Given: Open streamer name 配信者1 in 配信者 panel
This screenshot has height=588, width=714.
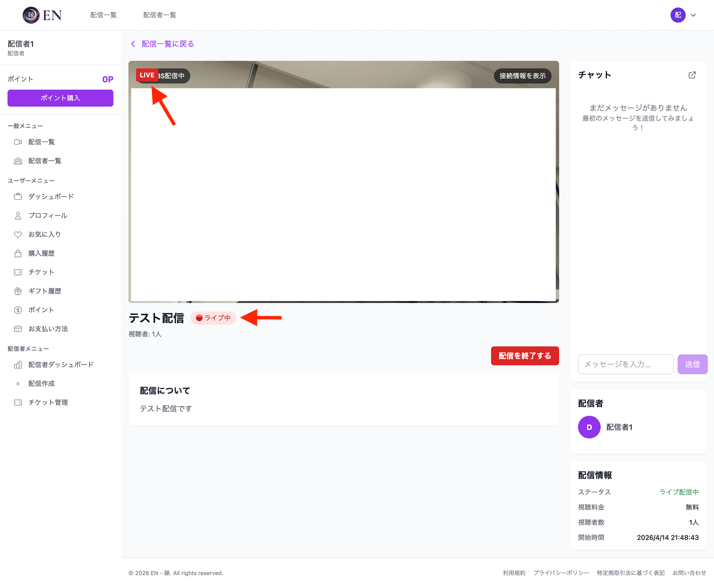Looking at the screenshot, I should click(619, 427).
